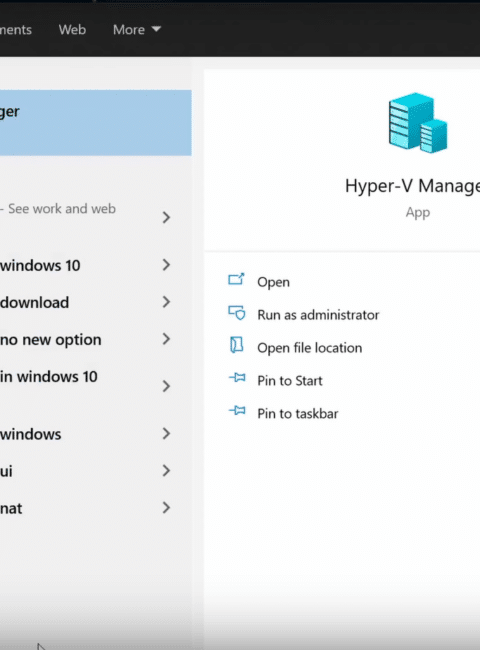Select Open file location
This screenshot has height=650, width=480.
[309, 348]
